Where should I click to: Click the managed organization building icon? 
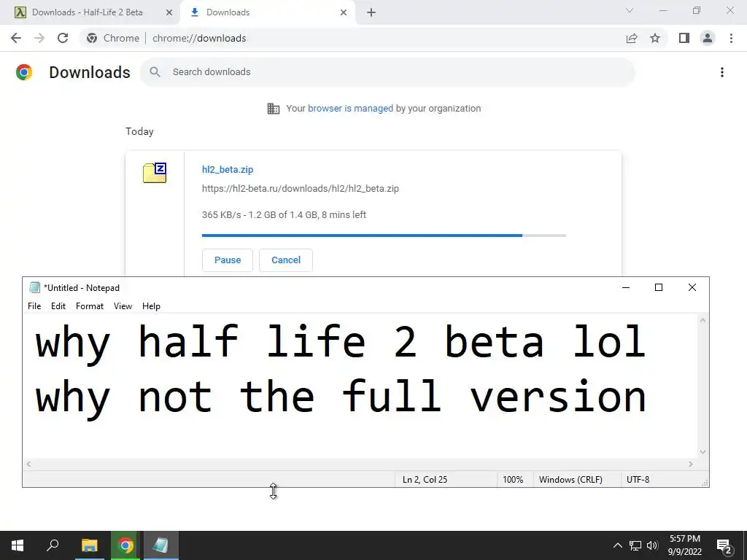tap(274, 109)
